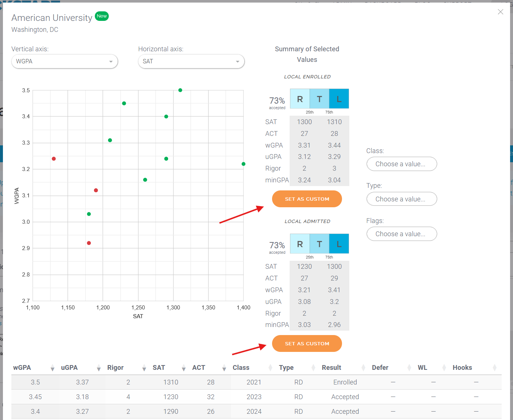Sort table by wGPA column arrow
The height and width of the screenshot is (420, 513).
point(52,368)
